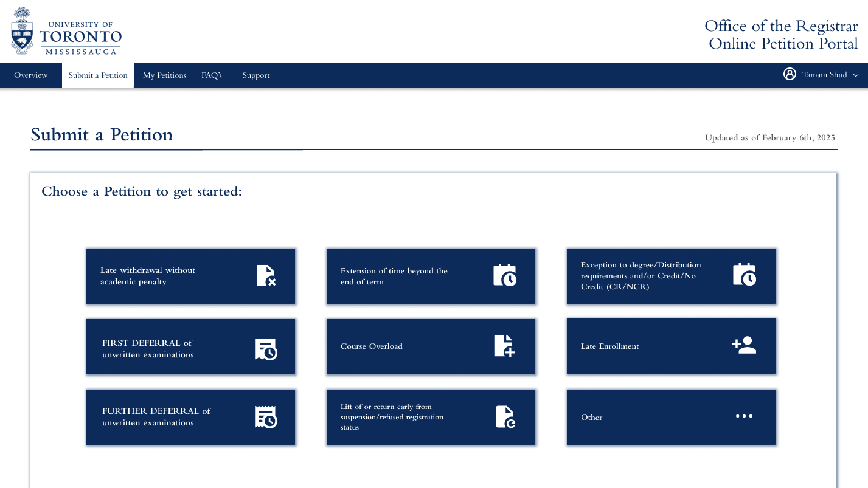Click the Tamam Shud user name

(x=824, y=75)
